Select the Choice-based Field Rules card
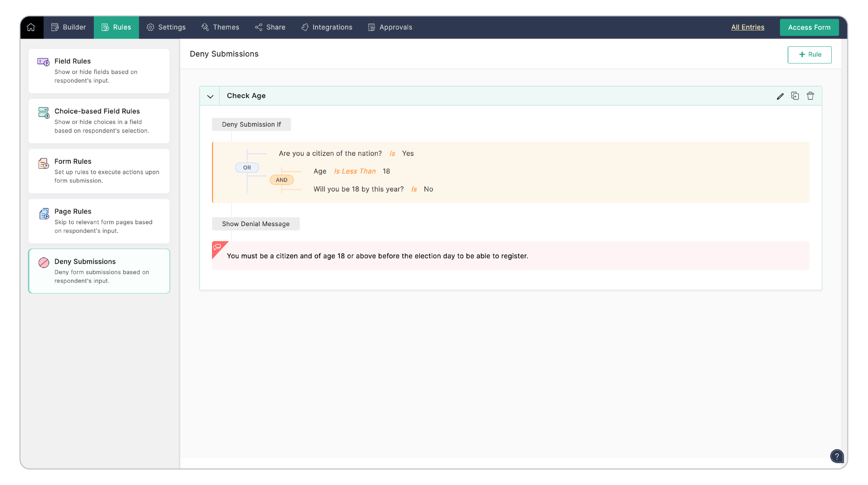This screenshot has width=868, height=485. click(x=99, y=121)
